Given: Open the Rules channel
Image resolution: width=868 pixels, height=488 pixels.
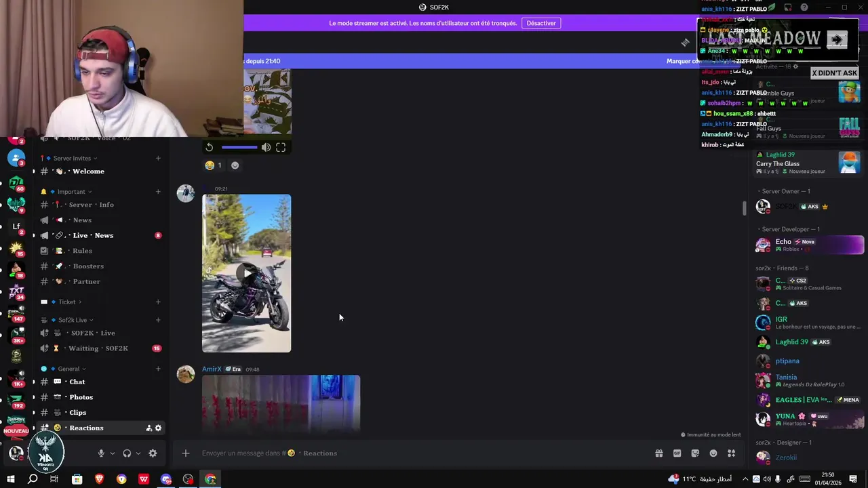Looking at the screenshot, I should pyautogui.click(x=102, y=251).
